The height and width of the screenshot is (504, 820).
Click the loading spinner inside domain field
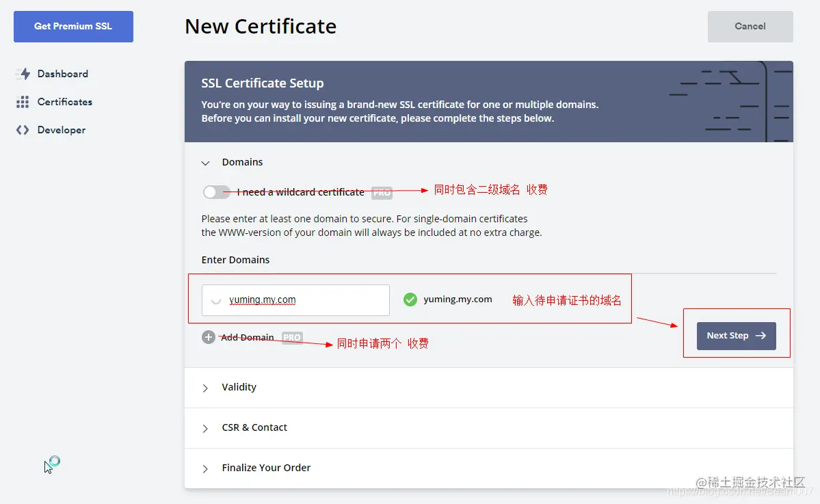pos(216,300)
